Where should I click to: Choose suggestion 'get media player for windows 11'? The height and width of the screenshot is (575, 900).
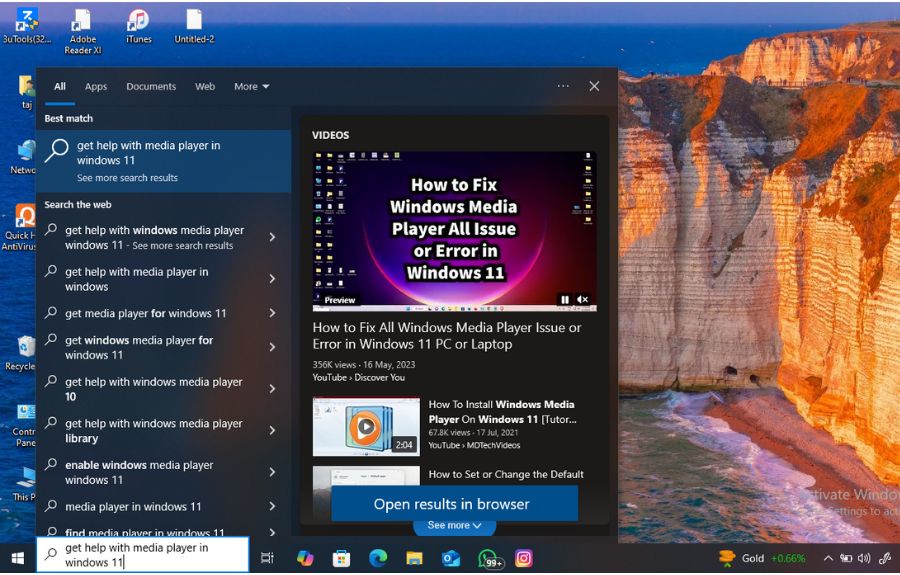[x=146, y=313]
